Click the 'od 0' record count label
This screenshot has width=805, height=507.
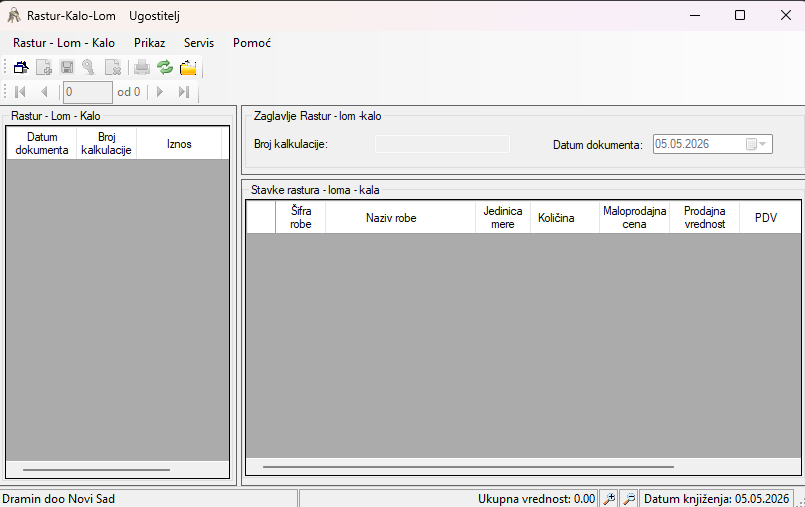(x=128, y=92)
